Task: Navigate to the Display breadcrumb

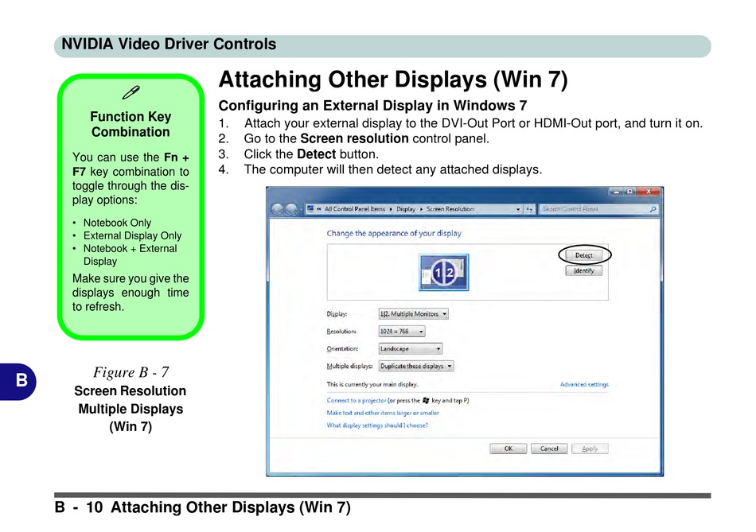Action: pos(406,209)
